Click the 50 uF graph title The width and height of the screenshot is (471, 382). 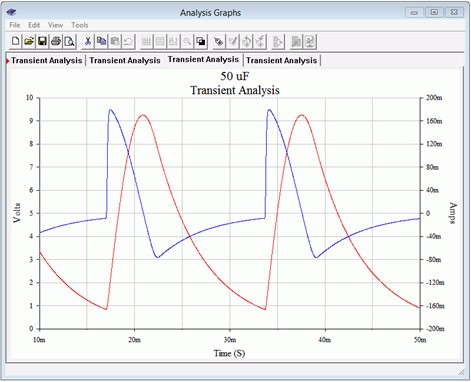235,76
